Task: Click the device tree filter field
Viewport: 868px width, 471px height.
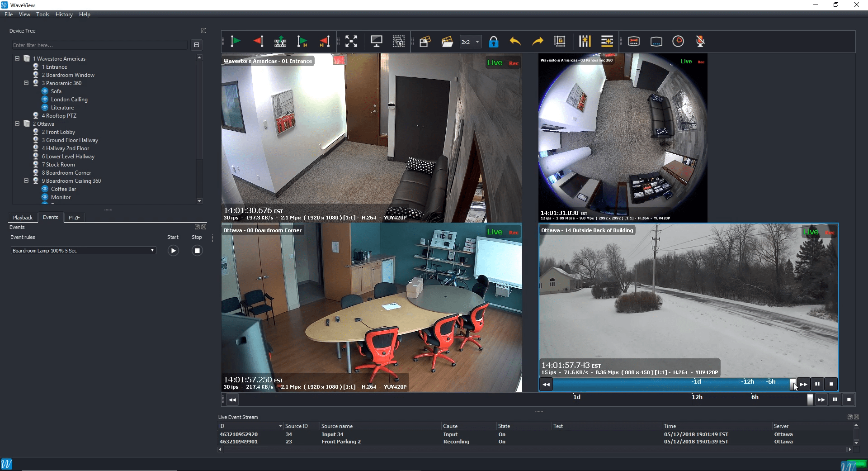Action: tap(99, 45)
